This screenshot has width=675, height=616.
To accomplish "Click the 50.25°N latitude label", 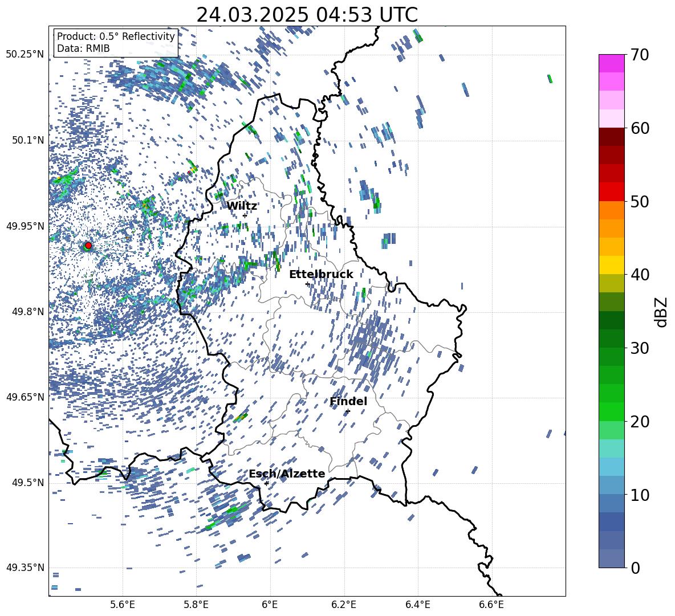I will tap(25, 55).
